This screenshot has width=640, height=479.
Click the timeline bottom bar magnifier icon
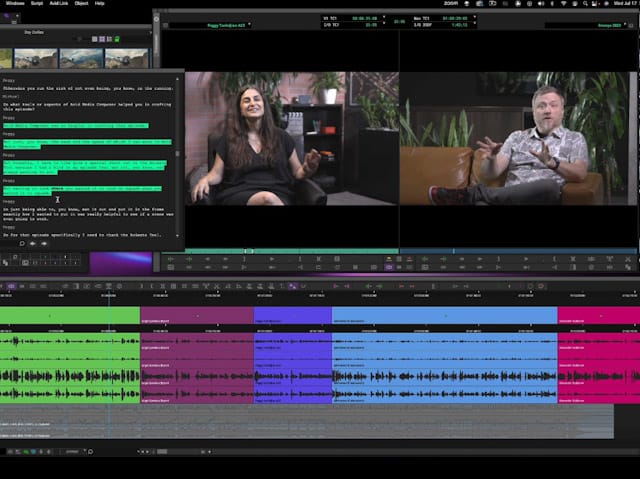tap(91, 452)
